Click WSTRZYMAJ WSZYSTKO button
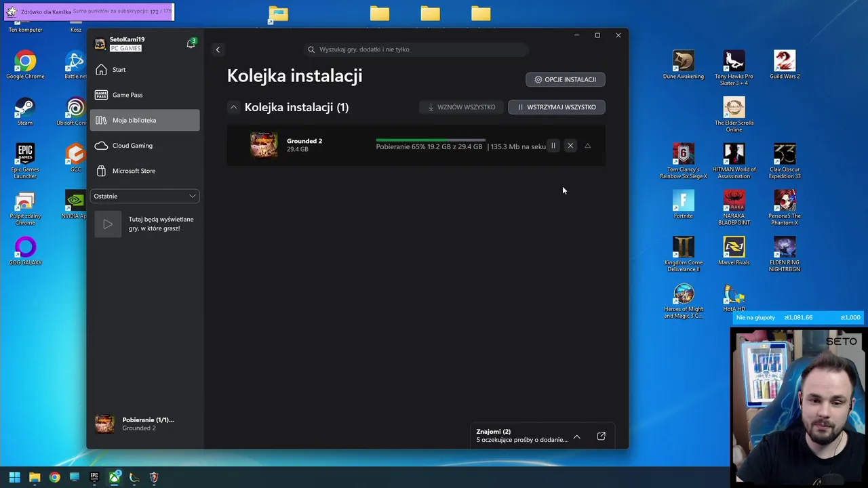868x488 pixels. (x=556, y=107)
